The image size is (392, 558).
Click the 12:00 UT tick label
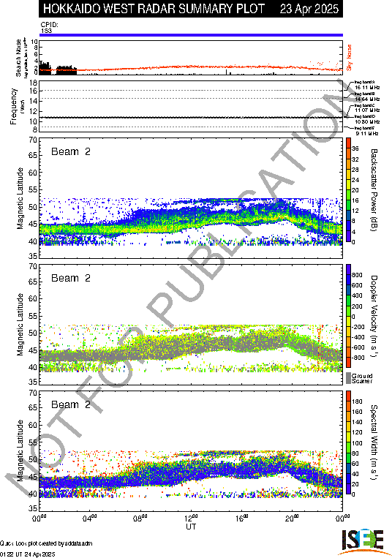191,518
